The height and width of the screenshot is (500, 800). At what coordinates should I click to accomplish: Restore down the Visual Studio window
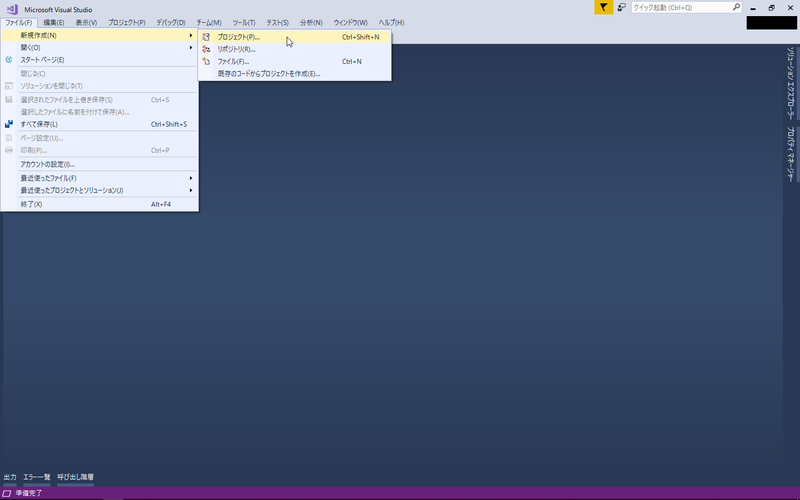click(771, 8)
